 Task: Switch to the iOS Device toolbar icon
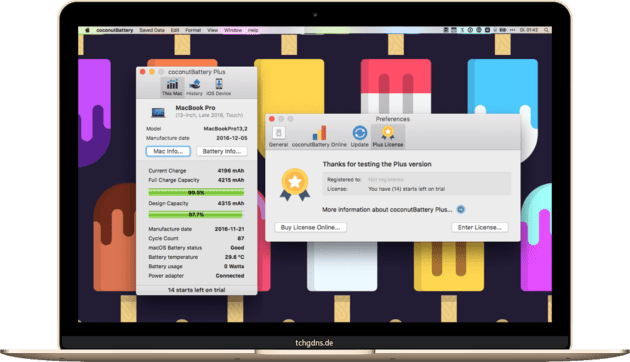[x=219, y=87]
